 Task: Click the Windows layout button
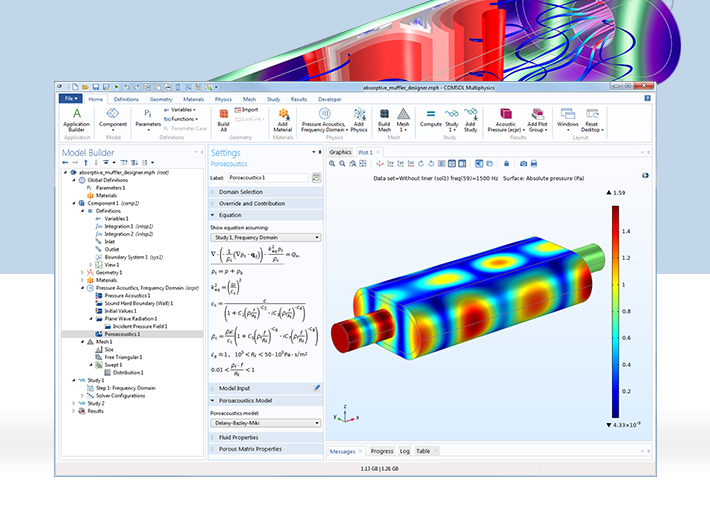[568, 120]
